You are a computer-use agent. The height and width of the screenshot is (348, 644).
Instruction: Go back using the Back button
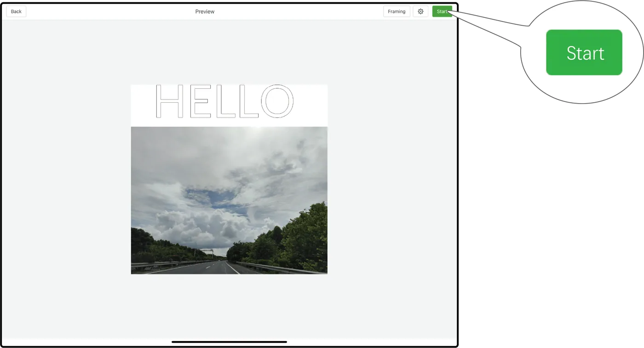tap(16, 12)
